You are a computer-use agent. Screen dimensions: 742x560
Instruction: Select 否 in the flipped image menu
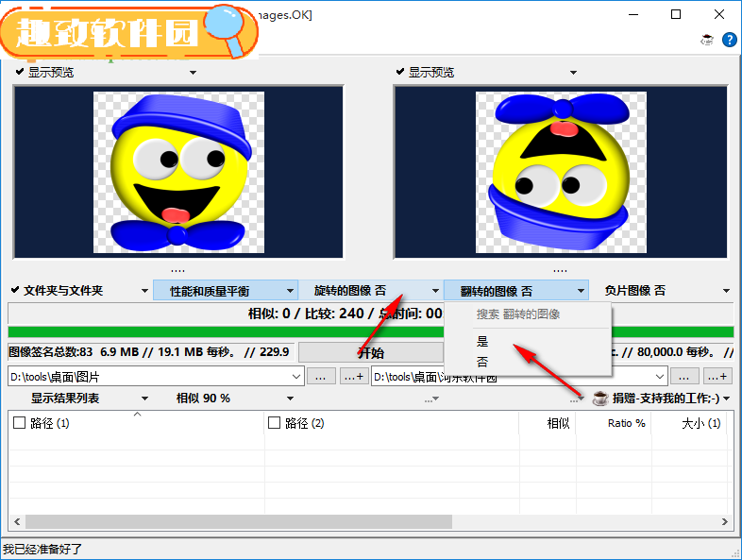[482, 362]
